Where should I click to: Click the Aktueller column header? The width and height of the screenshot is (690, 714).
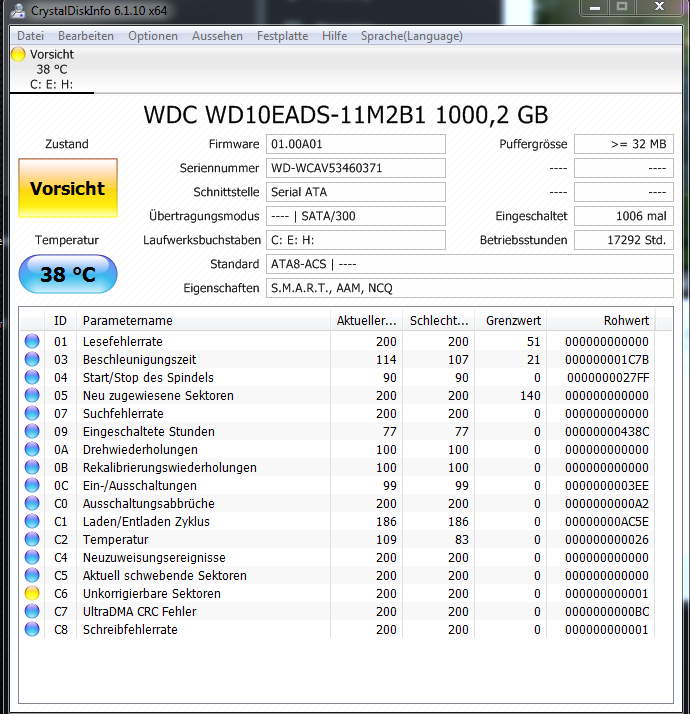coord(366,321)
